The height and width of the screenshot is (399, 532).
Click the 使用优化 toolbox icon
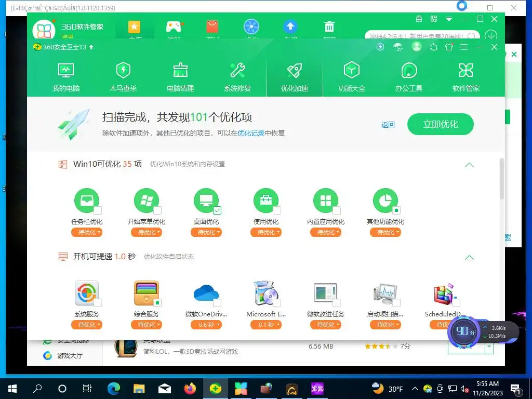[265, 201]
